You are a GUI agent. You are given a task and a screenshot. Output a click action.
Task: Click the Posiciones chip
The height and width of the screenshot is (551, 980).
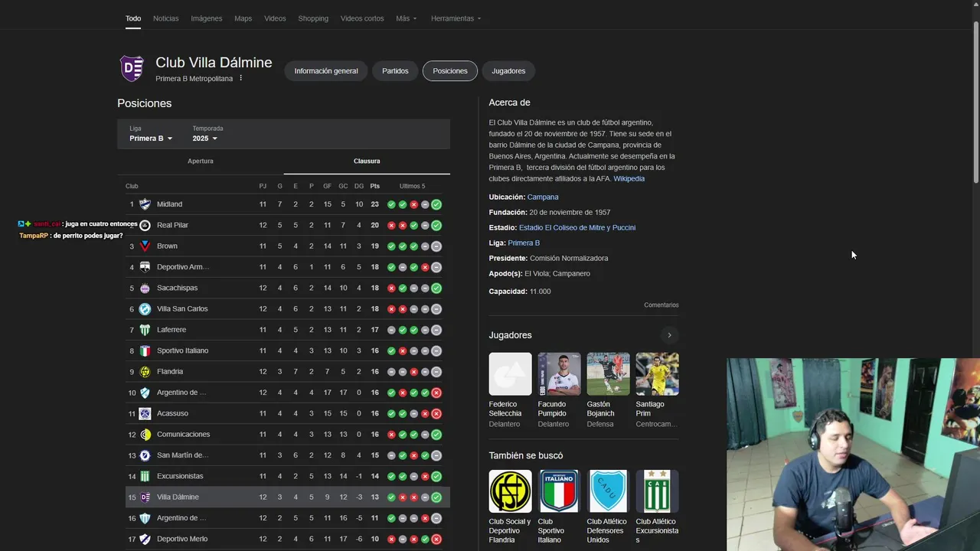[x=450, y=71]
